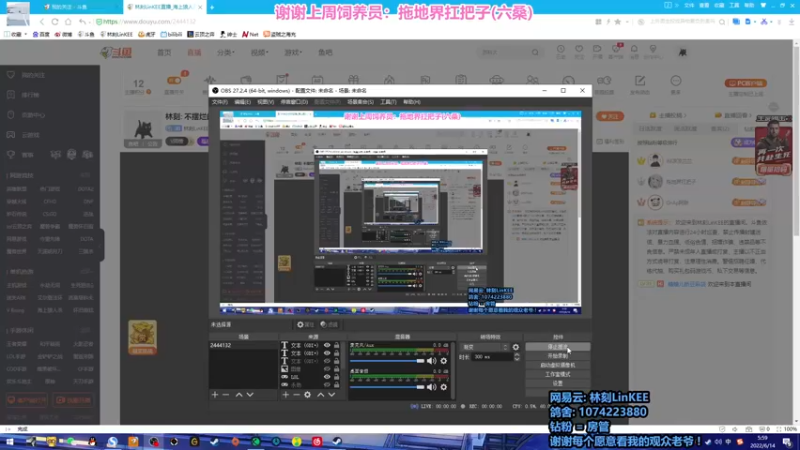The width and height of the screenshot is (800, 450).
Task: Move the source down in the Sources panel
Action: click(x=332, y=395)
